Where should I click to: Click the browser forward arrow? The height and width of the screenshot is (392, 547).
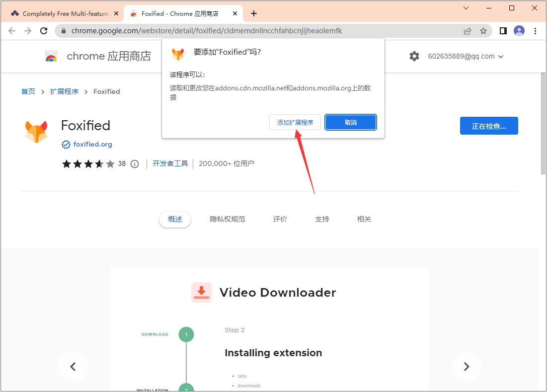tap(27, 31)
